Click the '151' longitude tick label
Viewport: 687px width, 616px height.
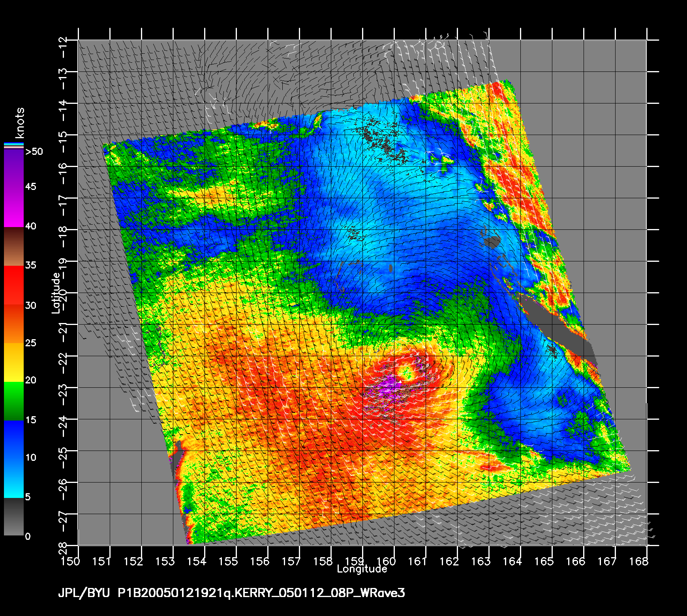coord(102,561)
